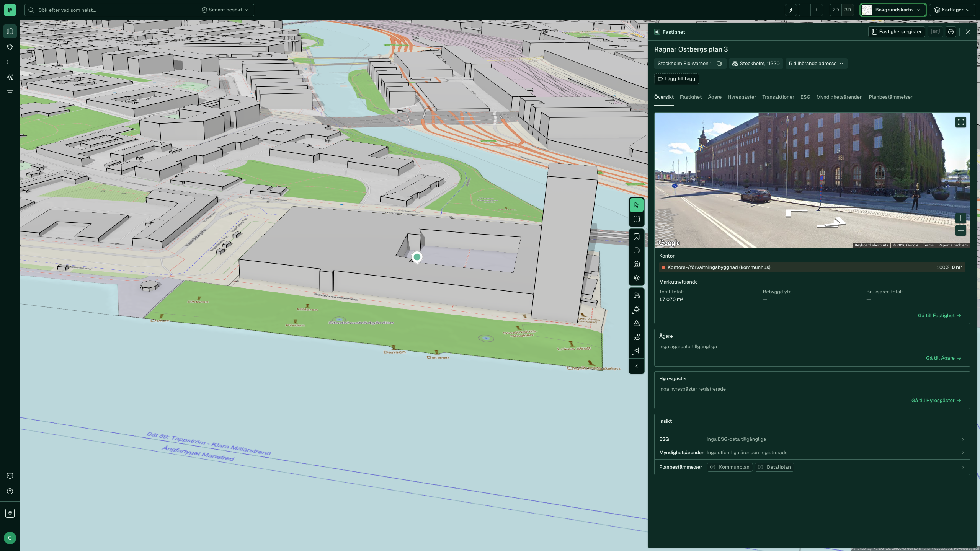Close the Fastighet panel
Viewport: 980px width, 551px height.
coord(968,32)
